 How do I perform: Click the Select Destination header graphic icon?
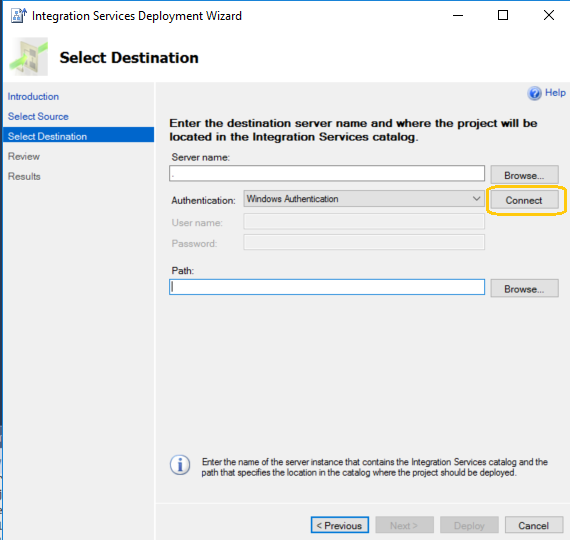coord(29,57)
